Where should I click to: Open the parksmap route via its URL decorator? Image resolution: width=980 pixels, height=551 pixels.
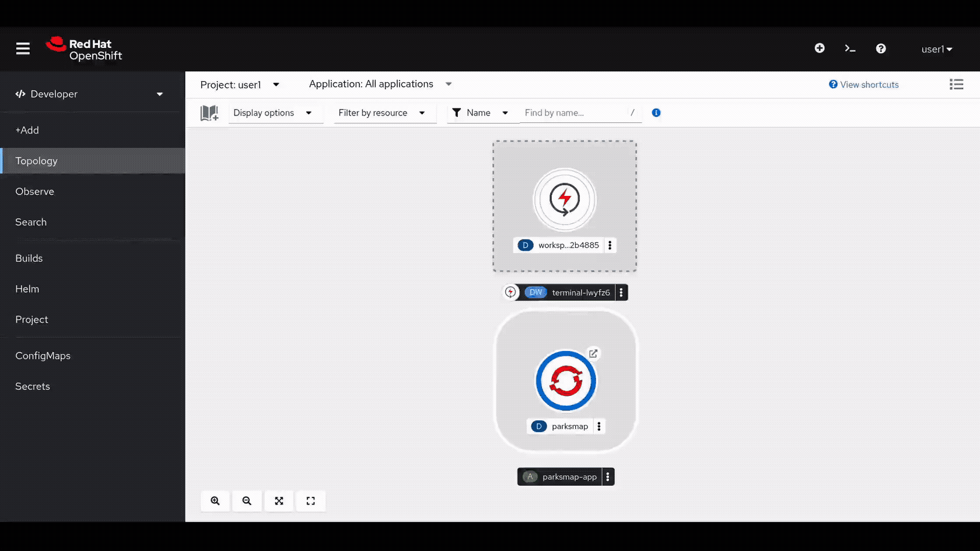pyautogui.click(x=593, y=354)
